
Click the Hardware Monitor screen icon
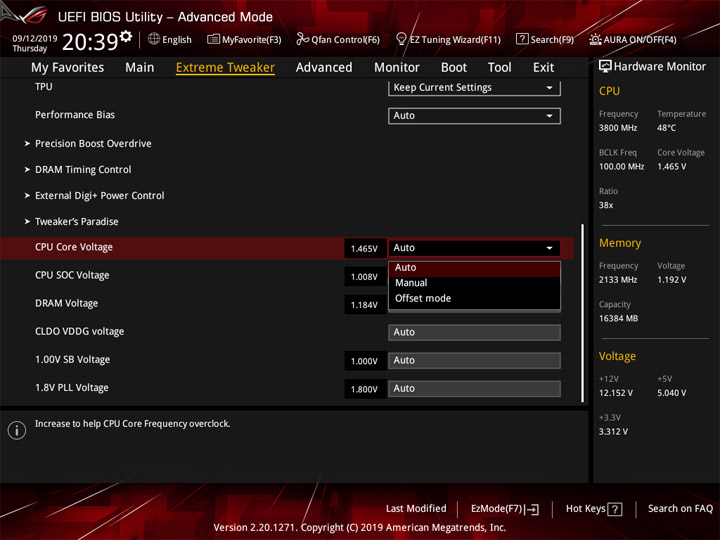coord(605,67)
